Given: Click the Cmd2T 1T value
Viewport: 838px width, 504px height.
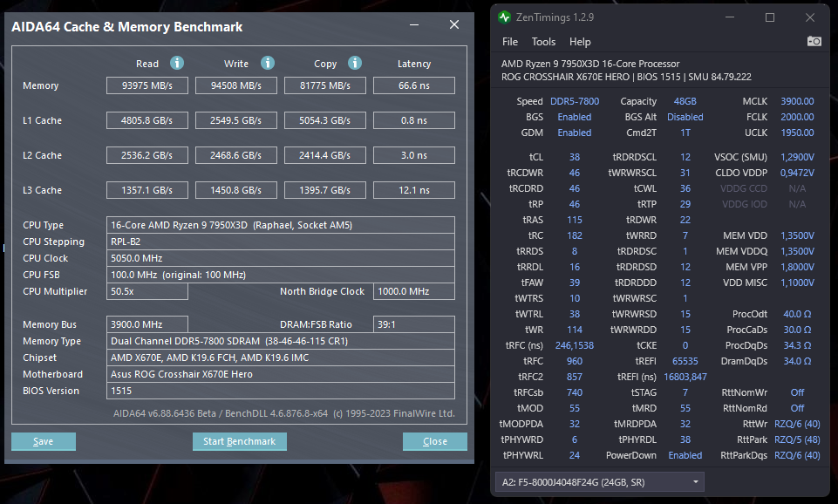Looking at the screenshot, I should point(685,133).
